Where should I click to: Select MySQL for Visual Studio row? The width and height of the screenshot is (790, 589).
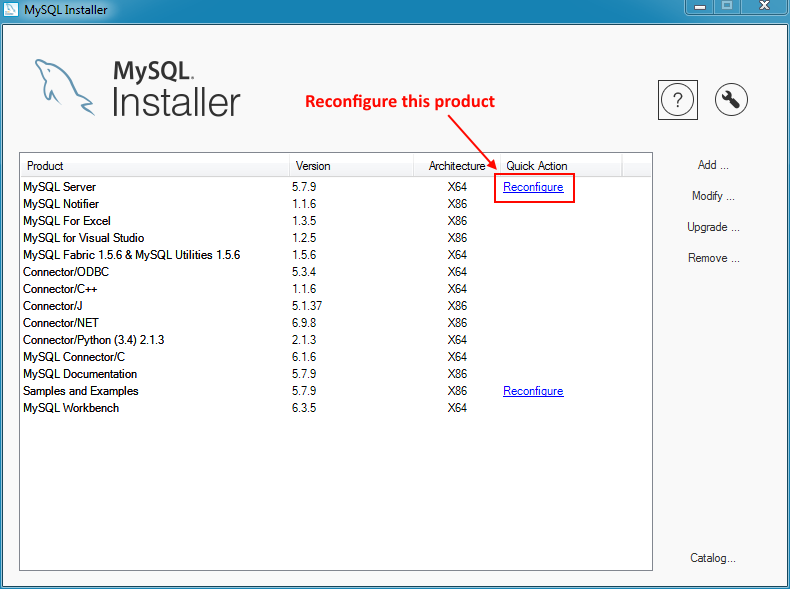pyautogui.click(x=84, y=238)
